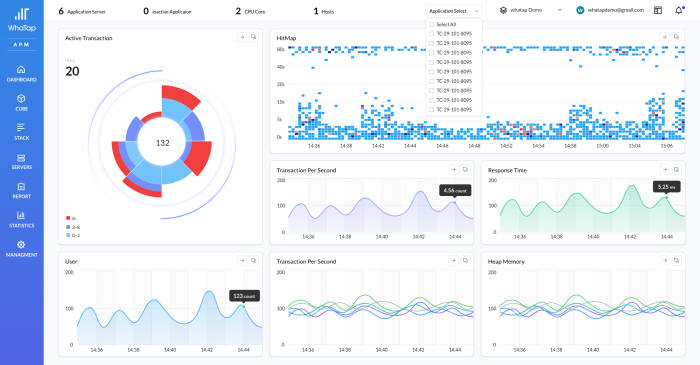Viewport: 700px width, 365px height.
Task: Expand the whatap Demo project dropdown
Action: tap(530, 10)
